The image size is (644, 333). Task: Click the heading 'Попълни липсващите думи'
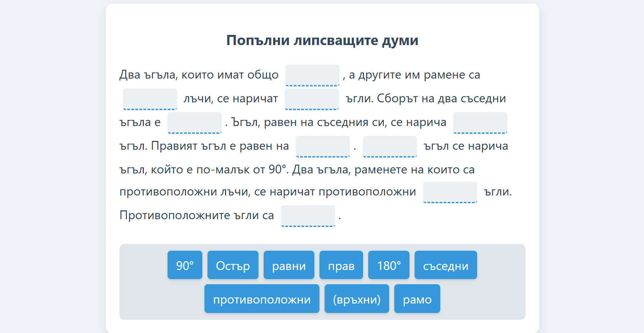(x=322, y=40)
